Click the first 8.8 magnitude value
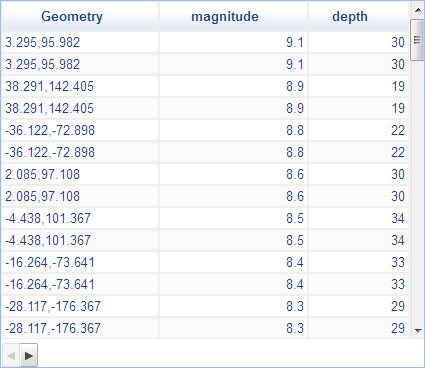The image size is (425, 368). (x=295, y=130)
